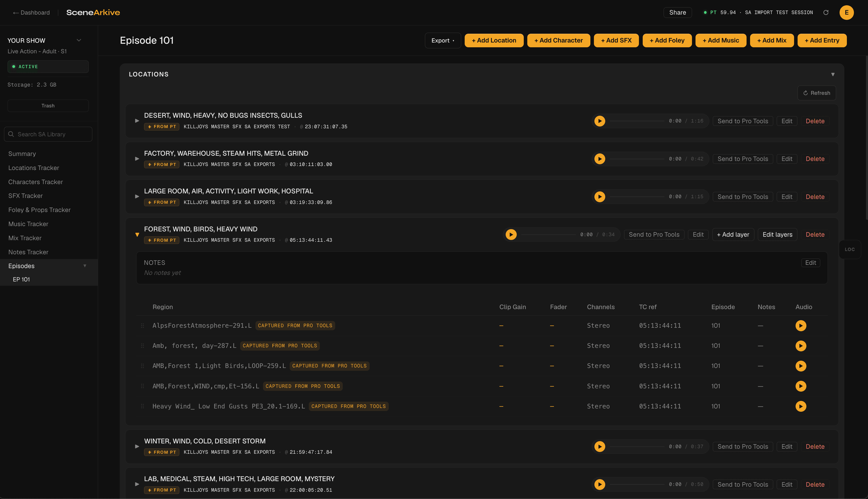
Task: Click the sync refresh icon beside session name
Action: click(x=826, y=13)
